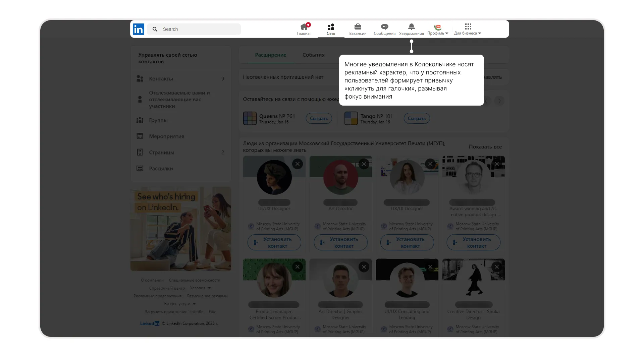
Task: Open the Queens puzzle game icon
Action: click(250, 118)
